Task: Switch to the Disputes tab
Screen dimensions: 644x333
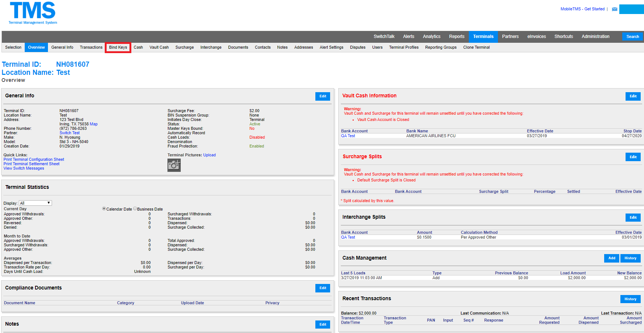Action: point(358,47)
